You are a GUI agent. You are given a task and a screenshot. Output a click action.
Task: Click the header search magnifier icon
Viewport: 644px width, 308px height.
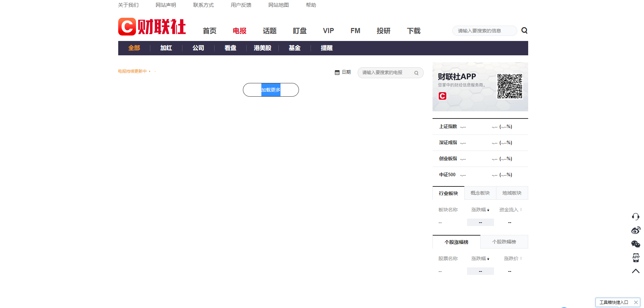pyautogui.click(x=524, y=30)
